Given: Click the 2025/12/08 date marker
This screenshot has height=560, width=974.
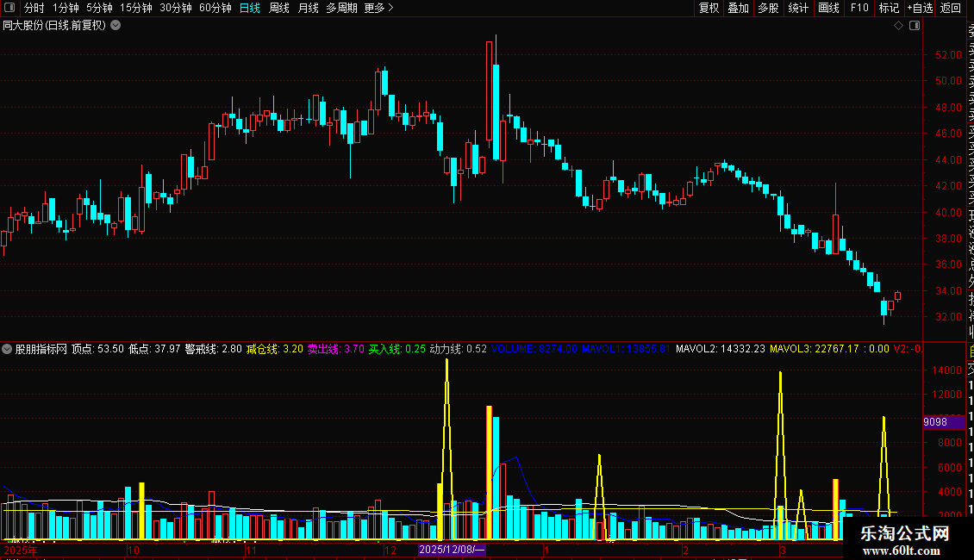Looking at the screenshot, I should 452,550.
